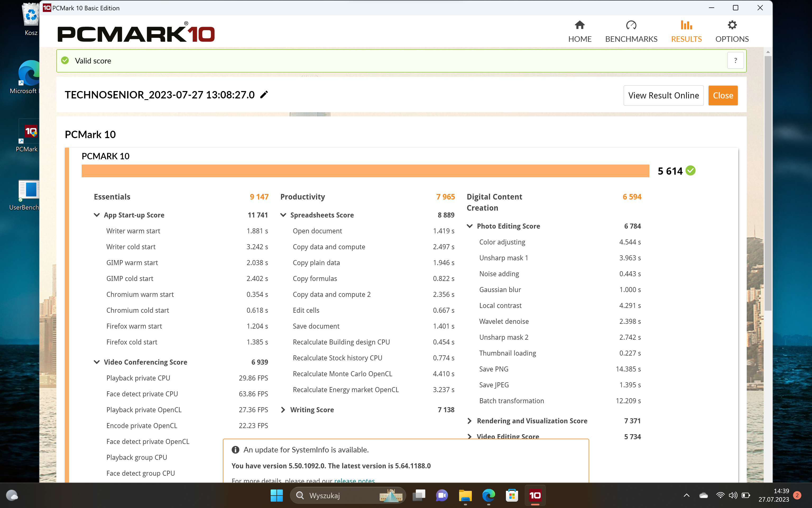Click the Thumbnail loading row
Image resolution: width=812 pixels, height=508 pixels.
click(560, 353)
